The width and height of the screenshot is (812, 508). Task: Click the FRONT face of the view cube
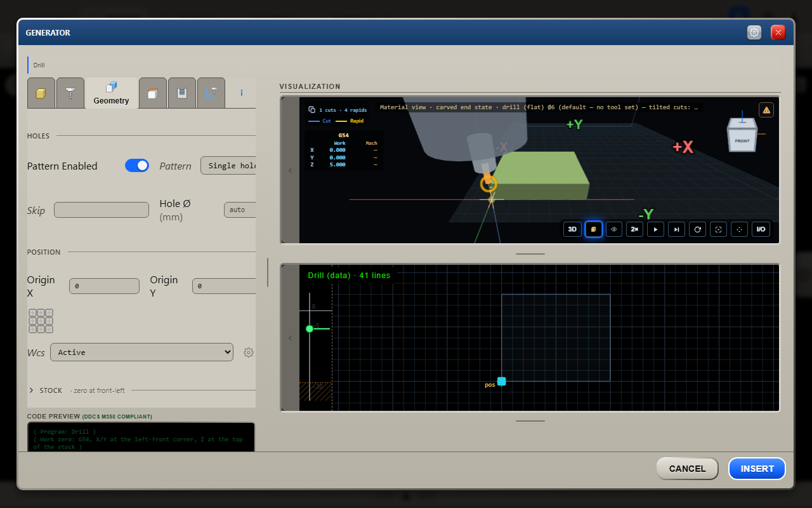pos(742,140)
